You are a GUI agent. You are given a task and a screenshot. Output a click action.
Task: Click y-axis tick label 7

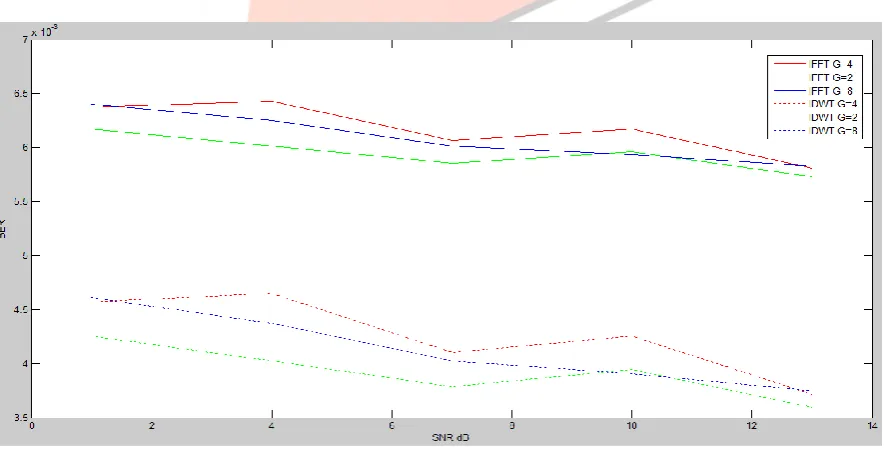[25, 40]
